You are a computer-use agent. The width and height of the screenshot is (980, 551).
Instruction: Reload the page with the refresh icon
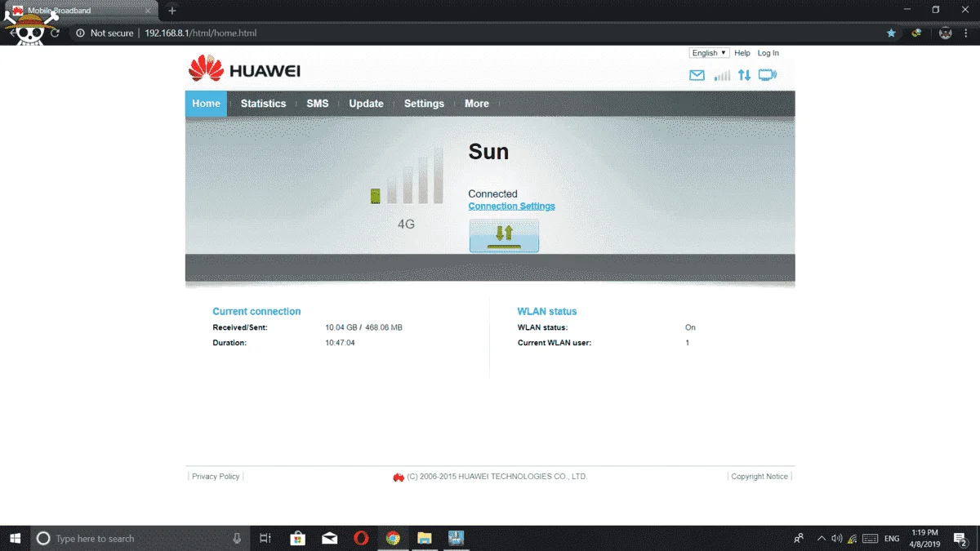tap(56, 33)
